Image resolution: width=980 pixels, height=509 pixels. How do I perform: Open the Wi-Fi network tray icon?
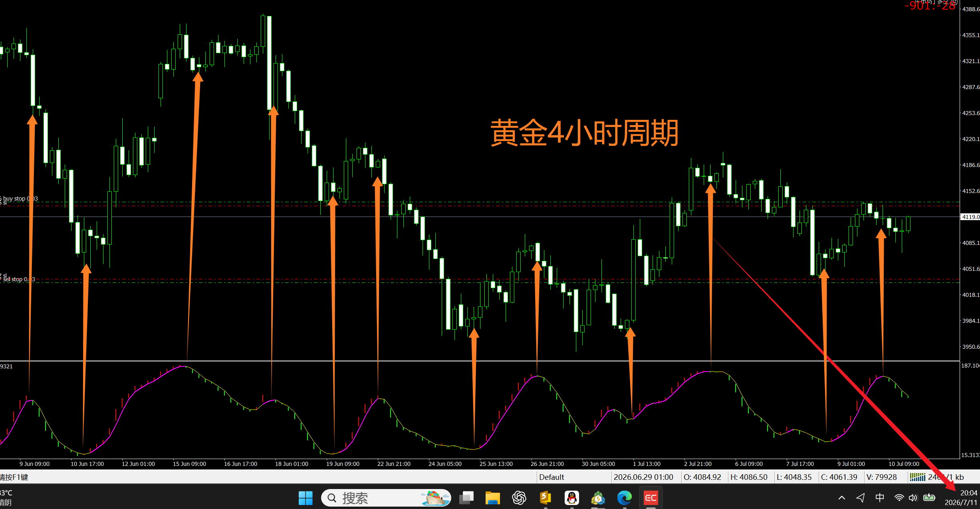click(x=899, y=498)
